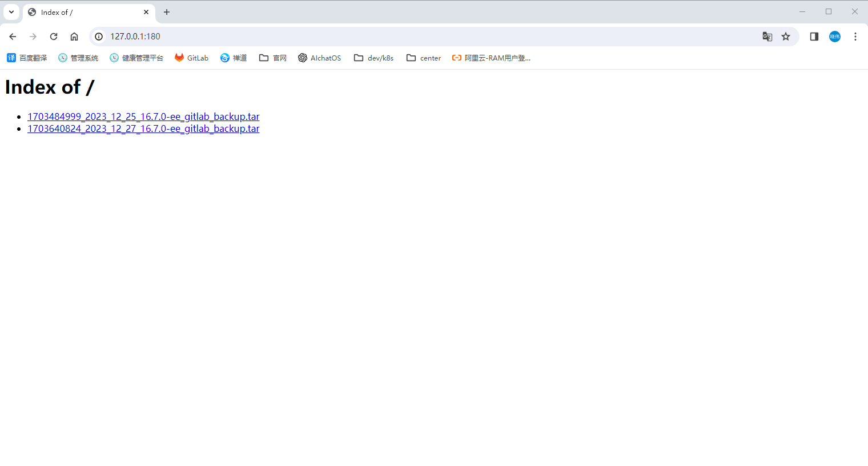The height and width of the screenshot is (466, 868).
Task: Open the user profile avatar
Action: point(835,37)
